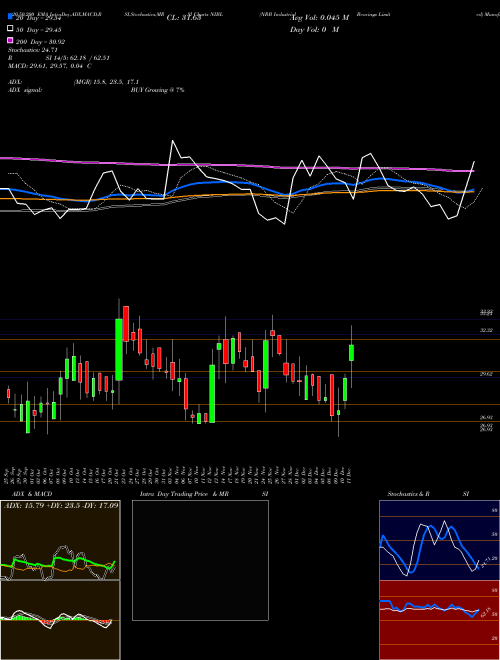Click the blue 20 Day legend swatch
This screenshot has width=500, height=660.
(11, 17)
